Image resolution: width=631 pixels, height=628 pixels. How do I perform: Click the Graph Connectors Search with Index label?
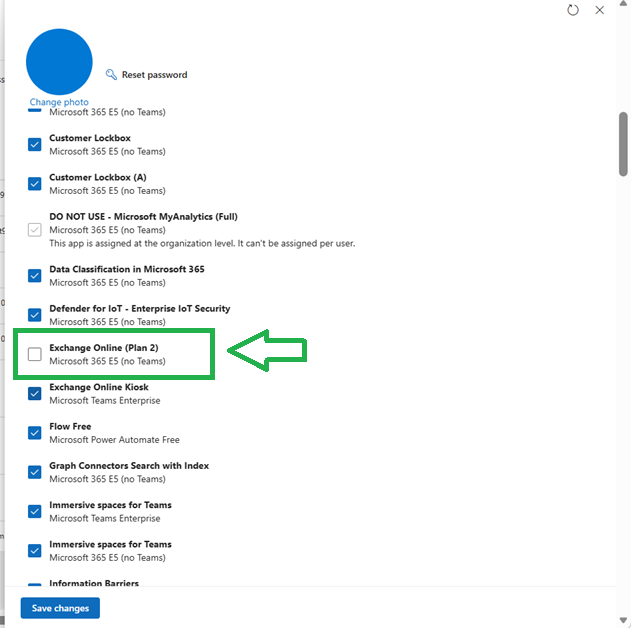point(129,465)
